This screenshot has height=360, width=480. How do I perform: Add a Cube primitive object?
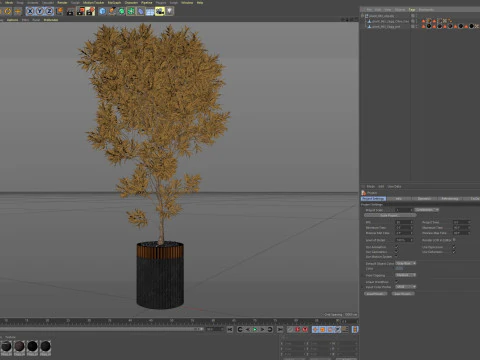(102, 11)
